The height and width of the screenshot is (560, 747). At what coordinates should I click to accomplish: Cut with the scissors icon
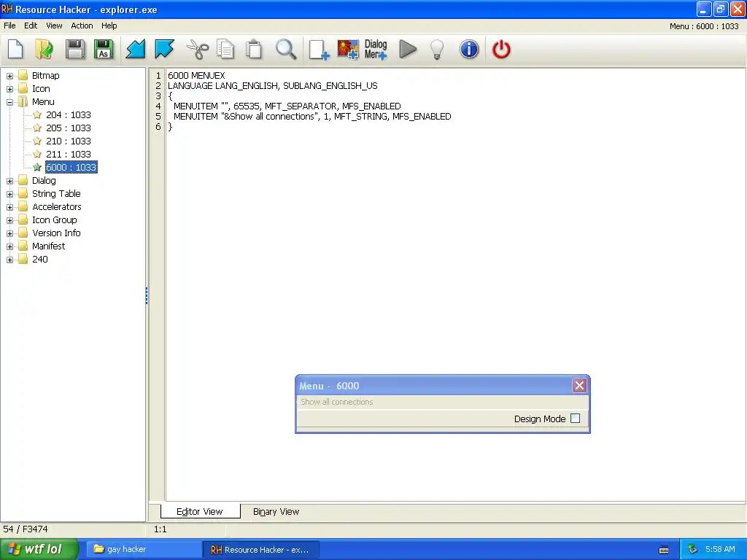[x=197, y=49]
